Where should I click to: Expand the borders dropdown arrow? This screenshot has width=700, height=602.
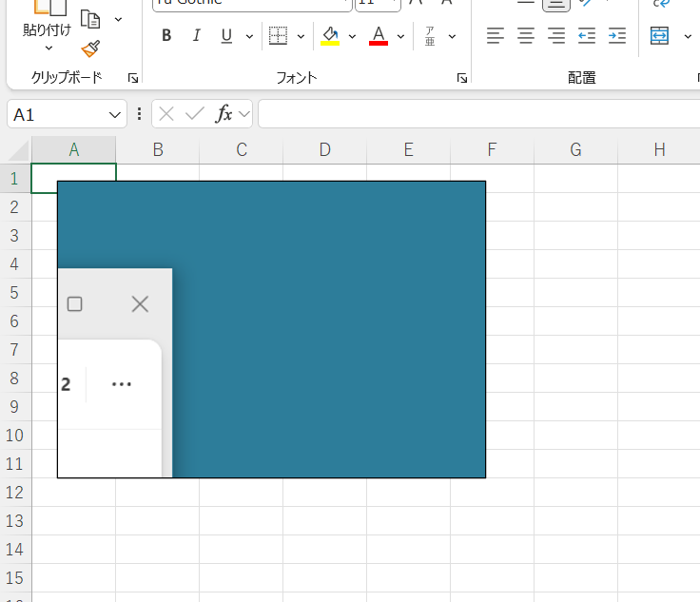(301, 36)
